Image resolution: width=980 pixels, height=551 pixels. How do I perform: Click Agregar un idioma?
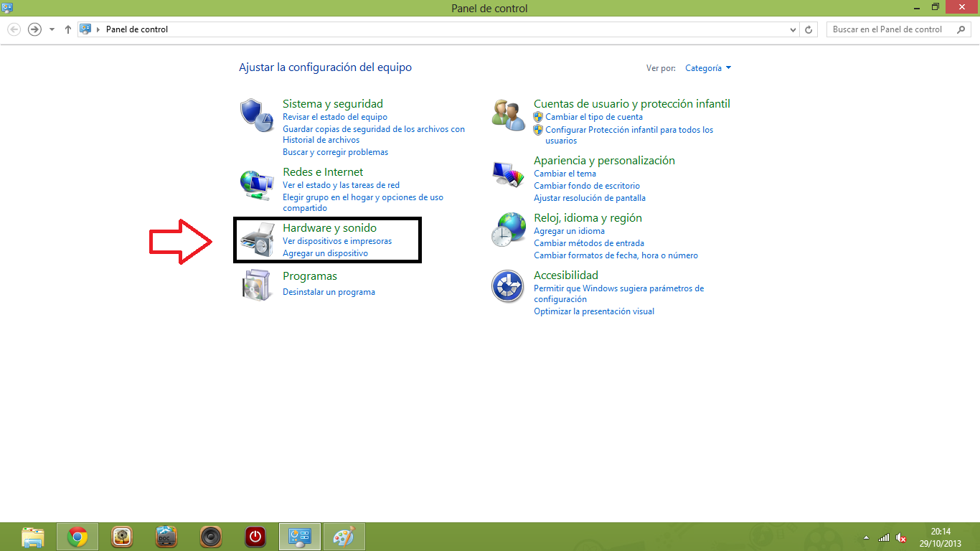[569, 231]
